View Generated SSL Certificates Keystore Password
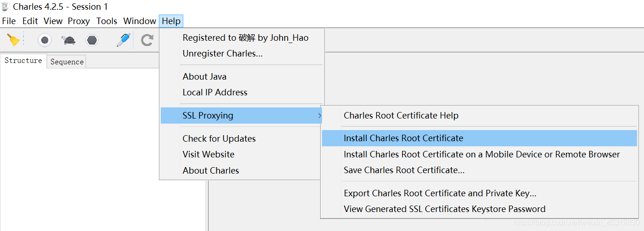 coord(480,209)
